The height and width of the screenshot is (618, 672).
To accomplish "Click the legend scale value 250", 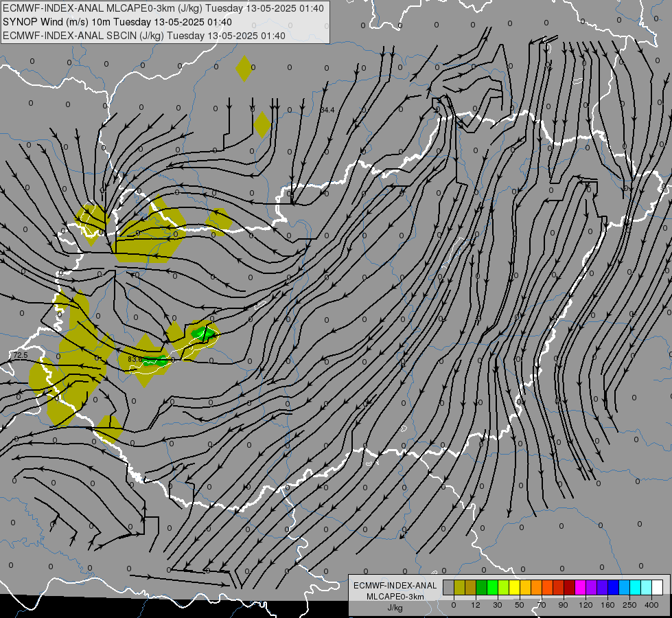I will click(629, 605).
